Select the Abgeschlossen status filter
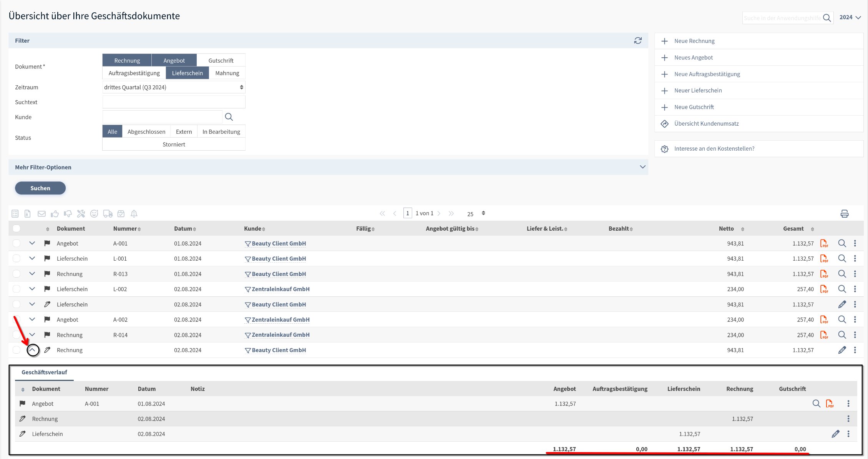This screenshot has height=459, width=868. tap(146, 131)
